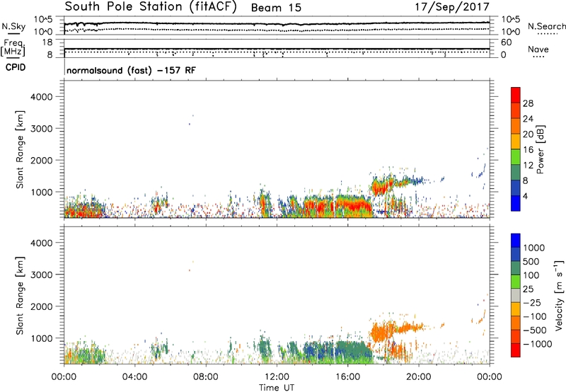Click the 60 tick on Nave axis

click(507, 42)
